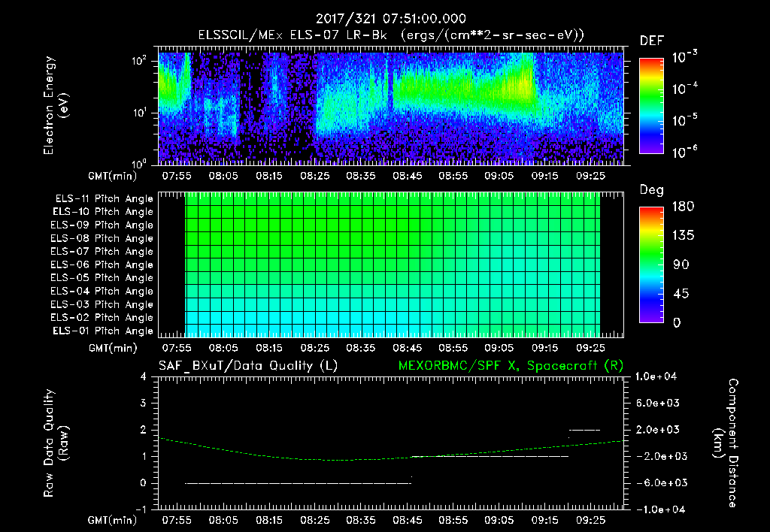
Task: Select the 'ELS-08 Pitch Angle' row label
Action: [102, 238]
